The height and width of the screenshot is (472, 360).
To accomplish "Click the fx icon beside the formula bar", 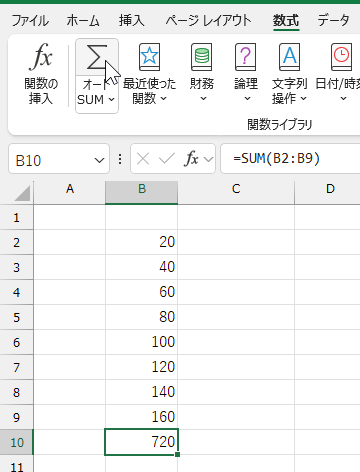I will pos(191,159).
